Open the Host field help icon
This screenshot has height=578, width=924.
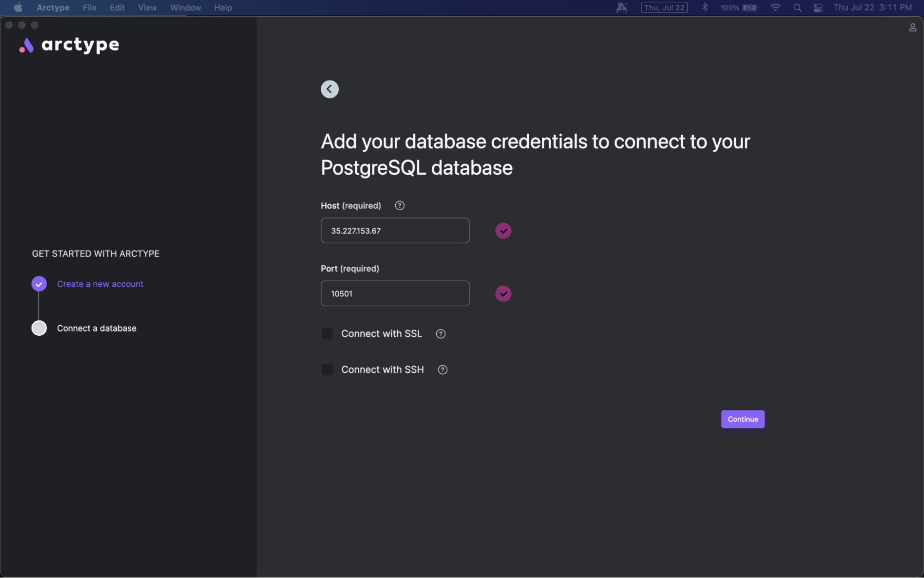[x=399, y=205]
